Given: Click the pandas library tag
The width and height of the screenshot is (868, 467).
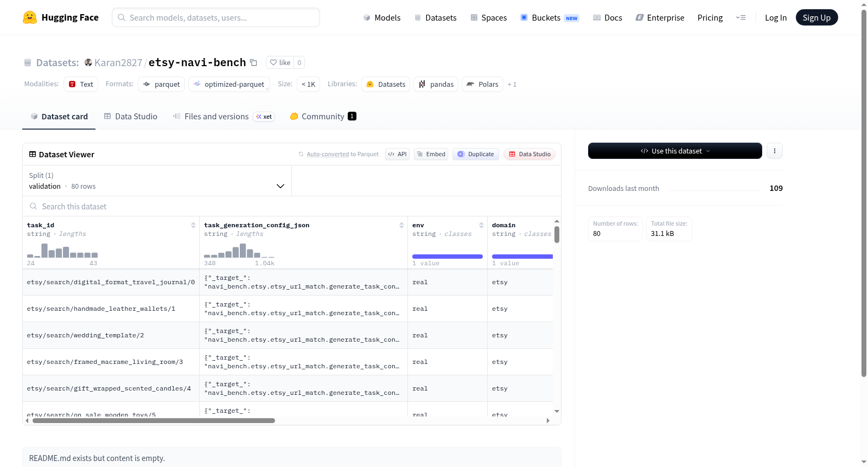Looking at the screenshot, I should point(436,84).
